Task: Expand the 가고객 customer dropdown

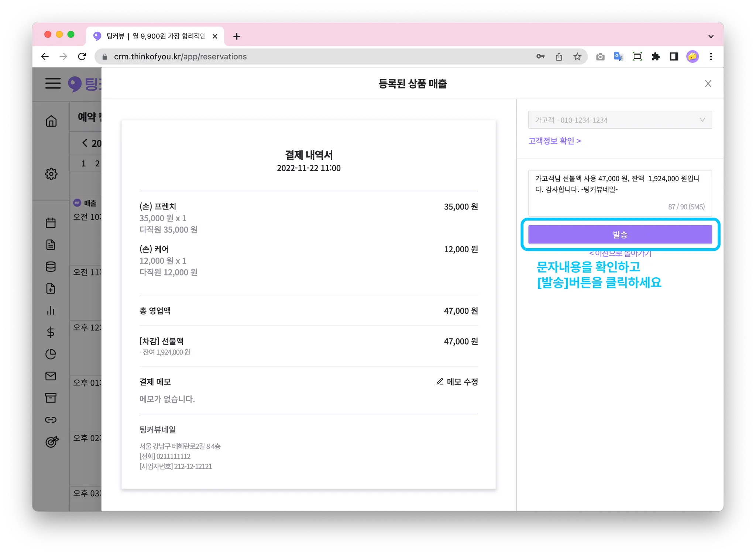Action: coord(620,120)
